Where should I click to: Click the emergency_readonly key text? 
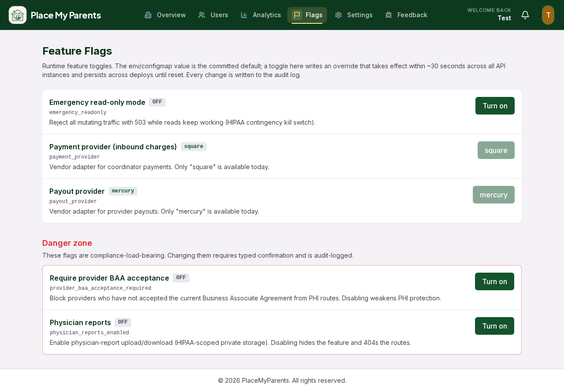(x=78, y=113)
